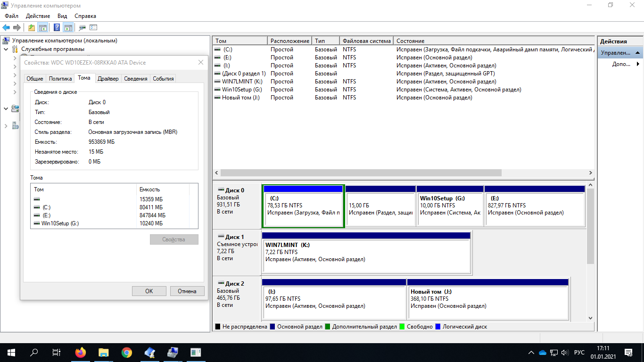Select the (I:) 97,65 ГБ partition block
This screenshot has height=362, width=644.
(334, 299)
